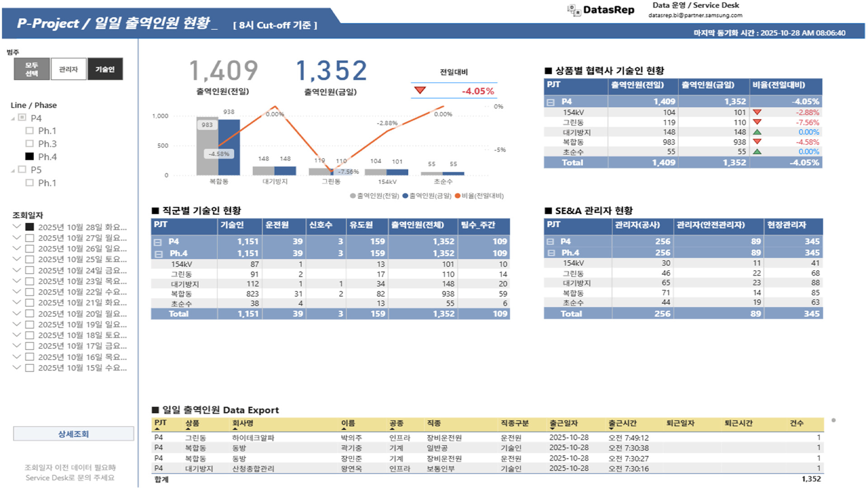The image size is (868, 488).
Task: Click the orange 비율(전일대비) legend marker
Action: click(458, 196)
